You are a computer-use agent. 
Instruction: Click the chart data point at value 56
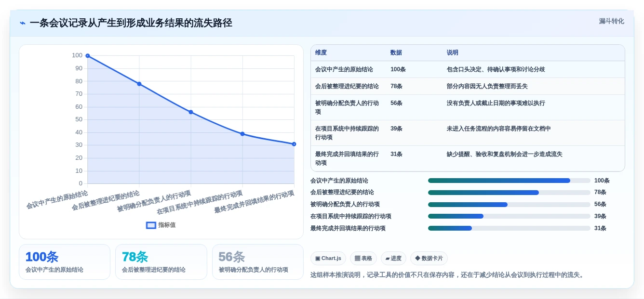coord(191,112)
